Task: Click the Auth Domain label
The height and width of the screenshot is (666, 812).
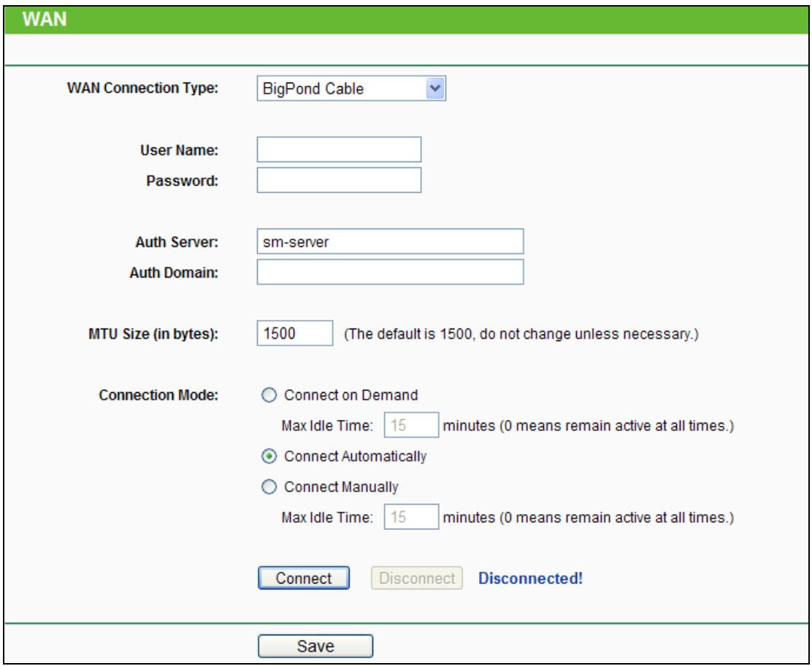Action: tap(174, 272)
